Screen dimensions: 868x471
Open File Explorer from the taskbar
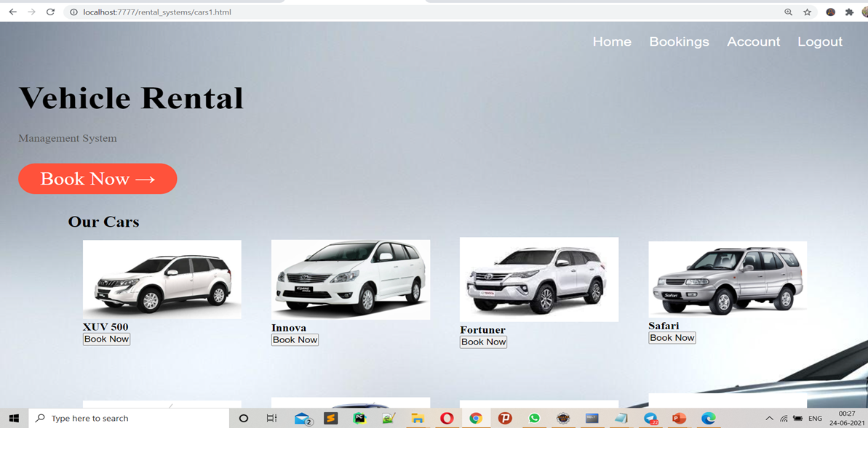418,418
